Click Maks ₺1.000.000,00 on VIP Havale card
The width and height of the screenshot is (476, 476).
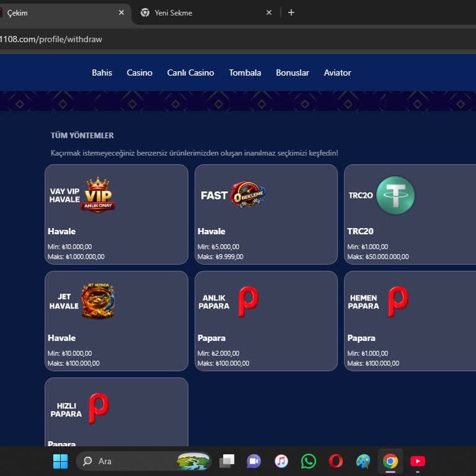click(76, 257)
